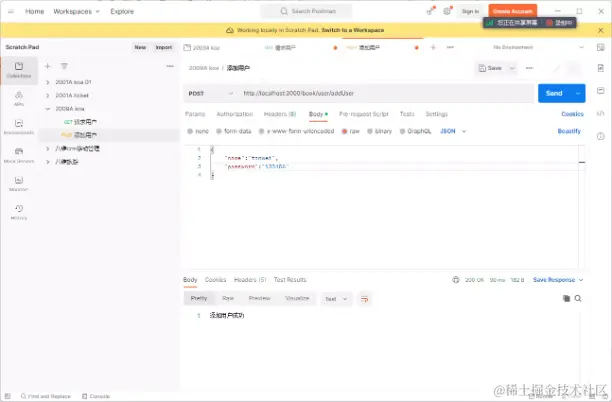Viewport: 612px width, 402px height.
Task: Toggle response line wrap icon
Action: (364, 299)
